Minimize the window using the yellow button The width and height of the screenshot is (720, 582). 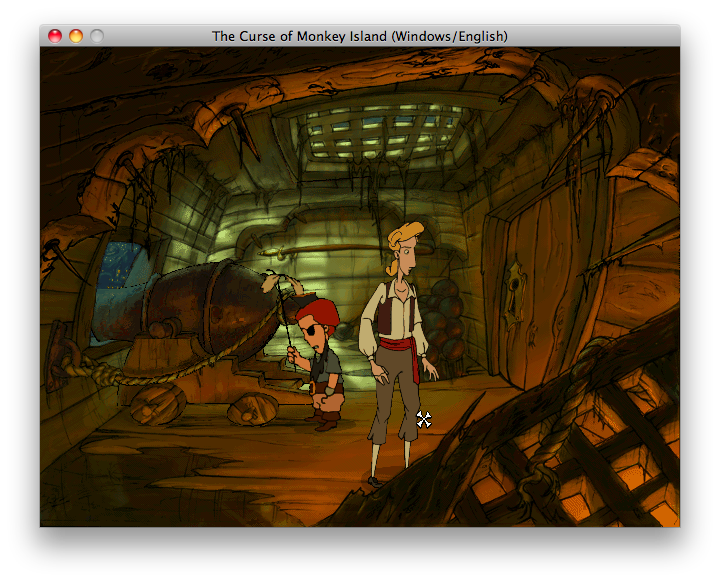coord(76,36)
